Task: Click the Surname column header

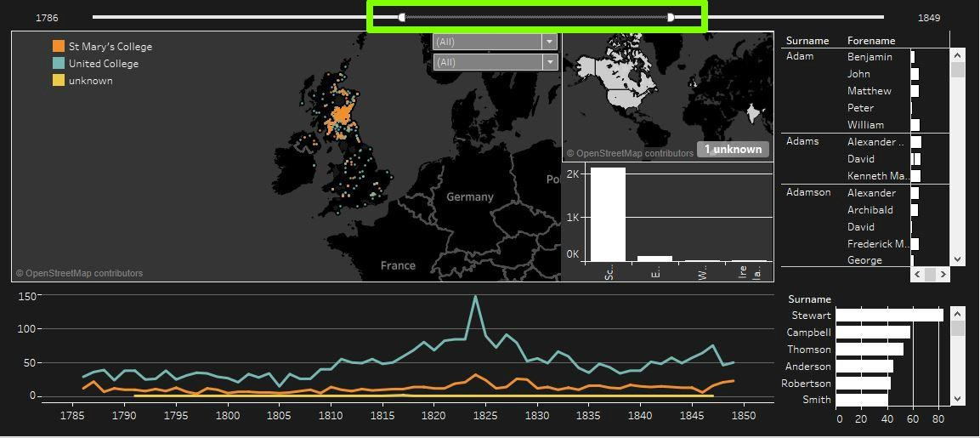Action: click(x=807, y=41)
